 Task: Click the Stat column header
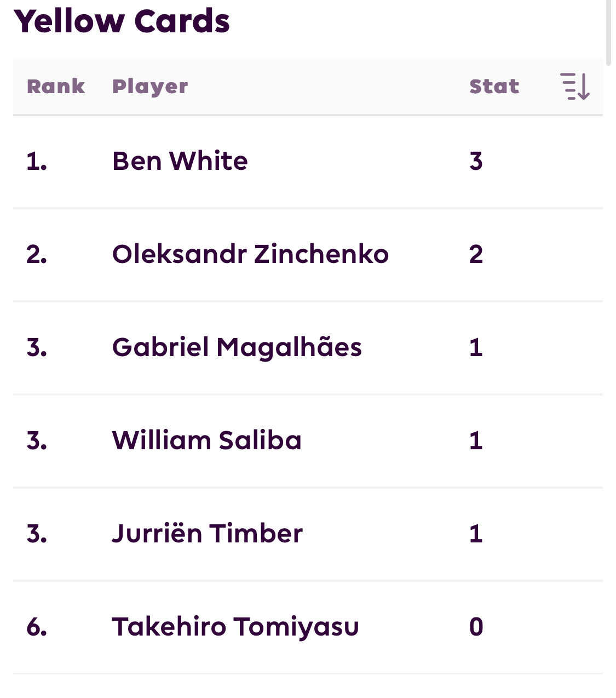[494, 86]
